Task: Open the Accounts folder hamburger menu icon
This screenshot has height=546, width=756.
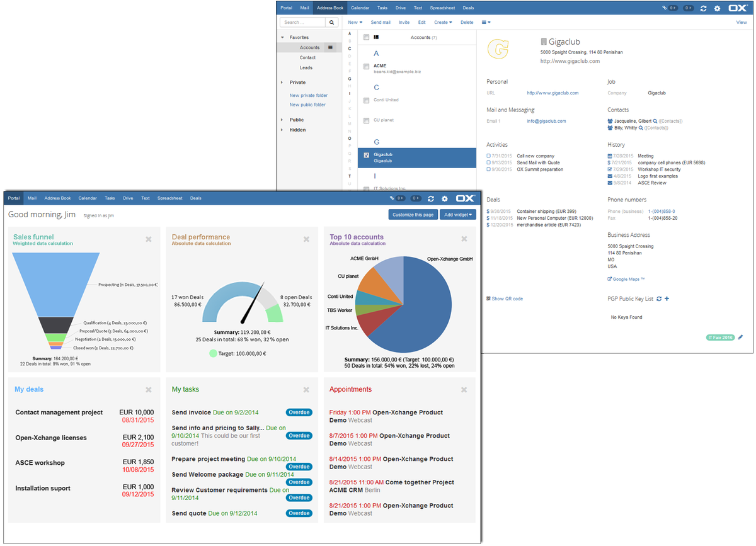Action: pos(330,47)
